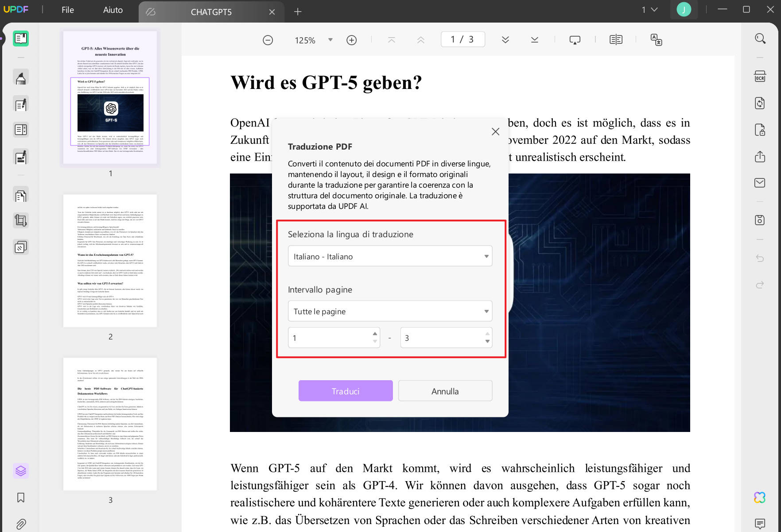
Task: Run OCR text recognition
Action: (760, 77)
